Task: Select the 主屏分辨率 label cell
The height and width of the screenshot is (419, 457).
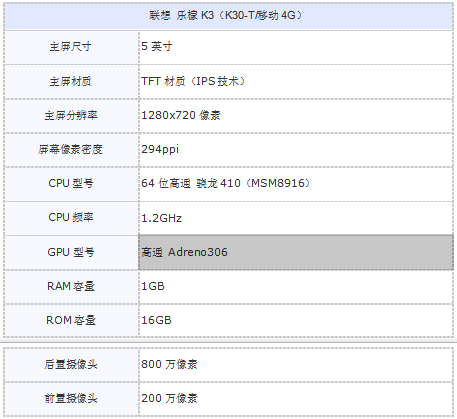Action: (x=71, y=116)
